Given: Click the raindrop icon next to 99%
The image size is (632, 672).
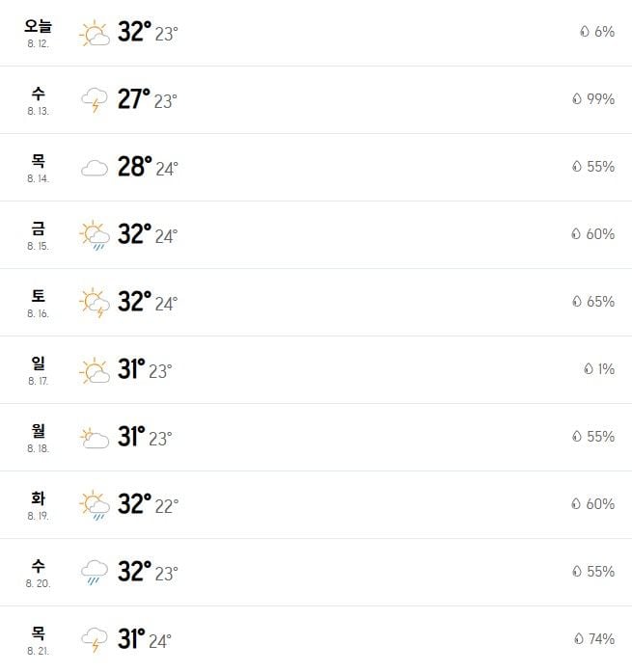Looking at the screenshot, I should 577,99.
